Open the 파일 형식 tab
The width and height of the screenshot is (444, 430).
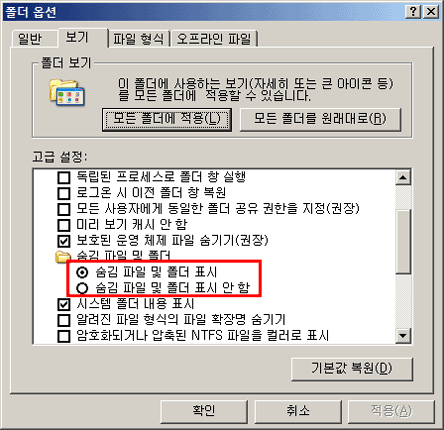138,39
